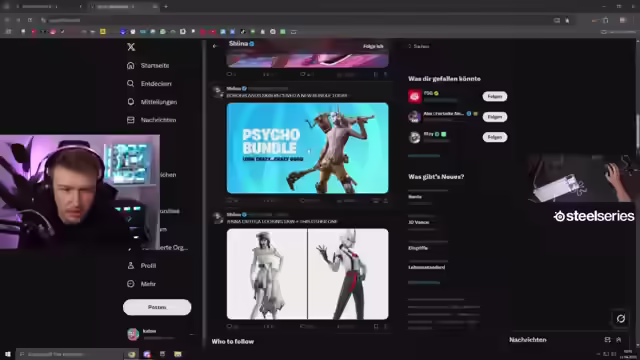Click the Suchen search field

click(x=457, y=46)
